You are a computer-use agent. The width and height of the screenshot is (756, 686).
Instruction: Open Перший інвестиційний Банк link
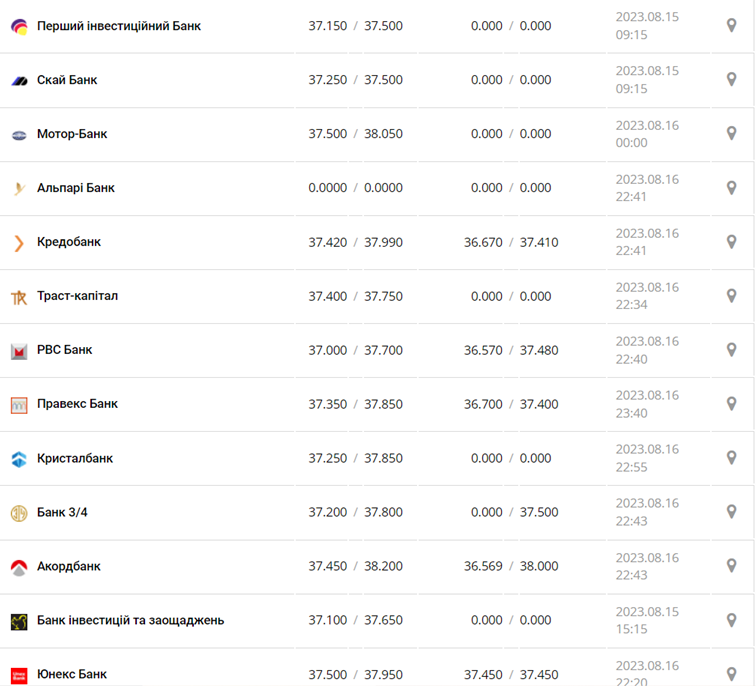[x=118, y=26]
